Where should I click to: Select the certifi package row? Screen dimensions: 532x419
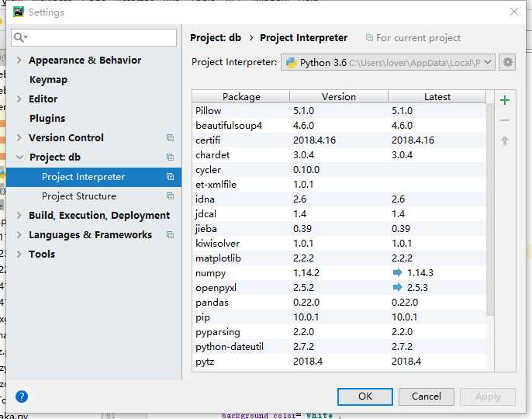coord(339,140)
